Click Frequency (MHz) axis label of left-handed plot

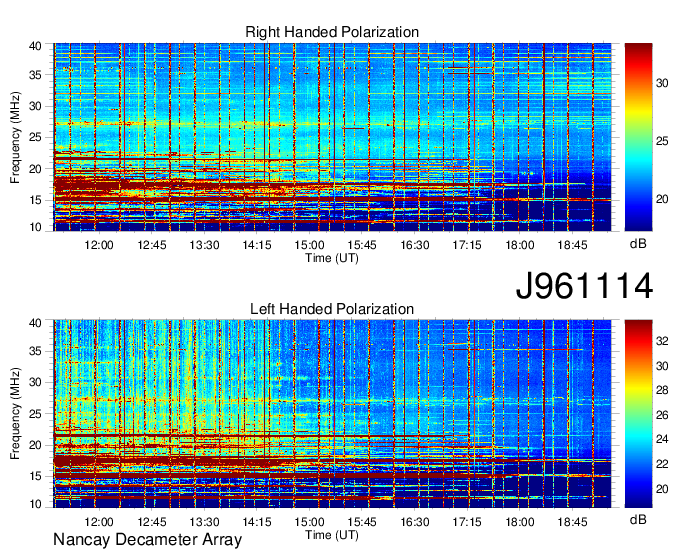click(x=15, y=413)
